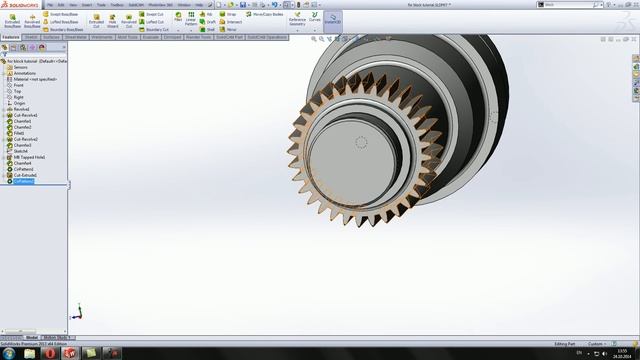
Task: Switch to the Sketch tab
Action: click(31, 37)
